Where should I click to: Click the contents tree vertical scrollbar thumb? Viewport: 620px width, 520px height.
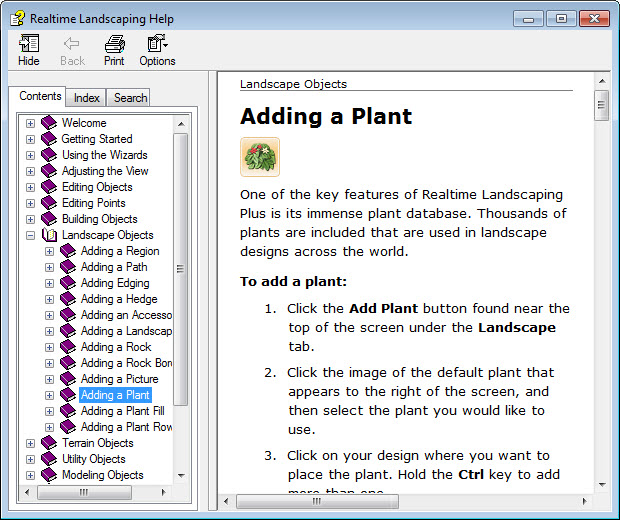click(x=181, y=269)
